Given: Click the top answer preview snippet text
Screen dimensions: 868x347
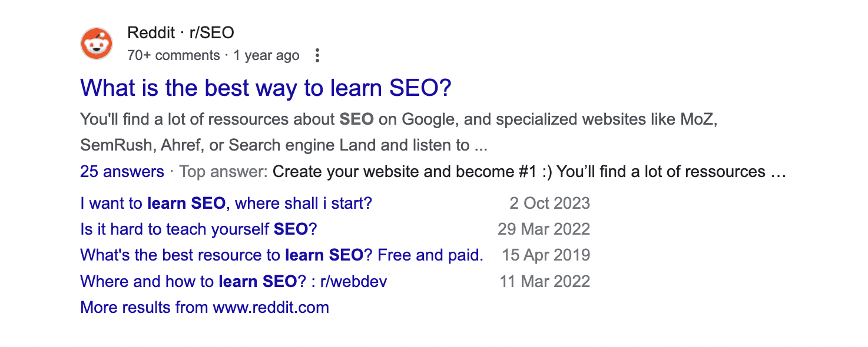Looking at the screenshot, I should tap(530, 171).
